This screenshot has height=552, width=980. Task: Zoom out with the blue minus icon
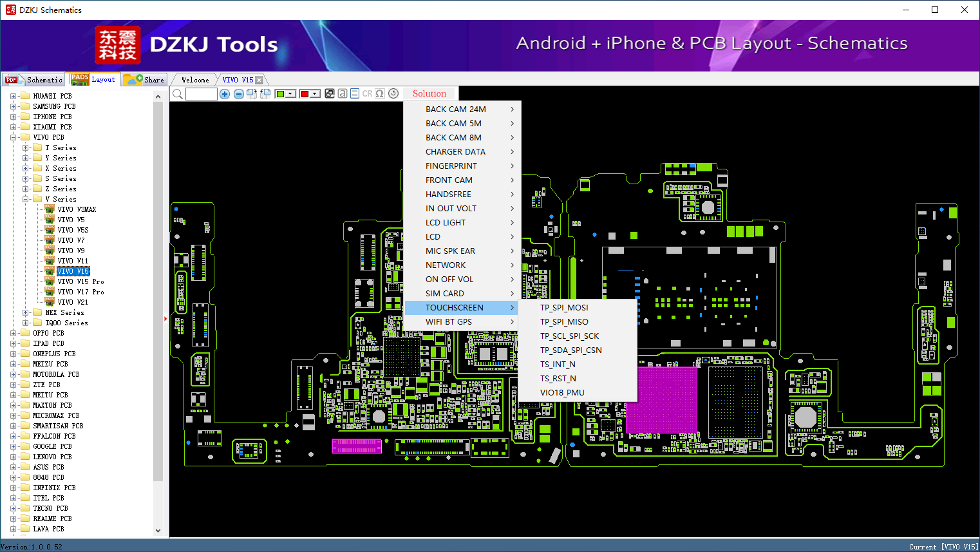[239, 94]
